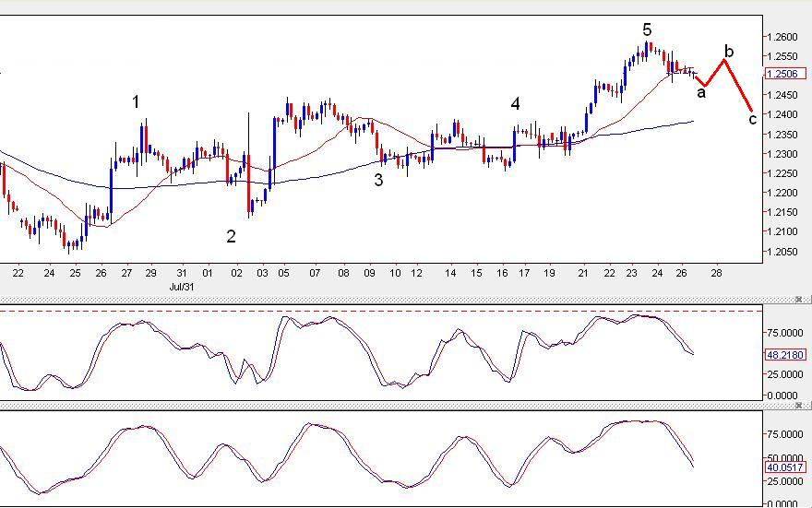
Task: Click date label 09 on time axis
Action: pos(369,273)
